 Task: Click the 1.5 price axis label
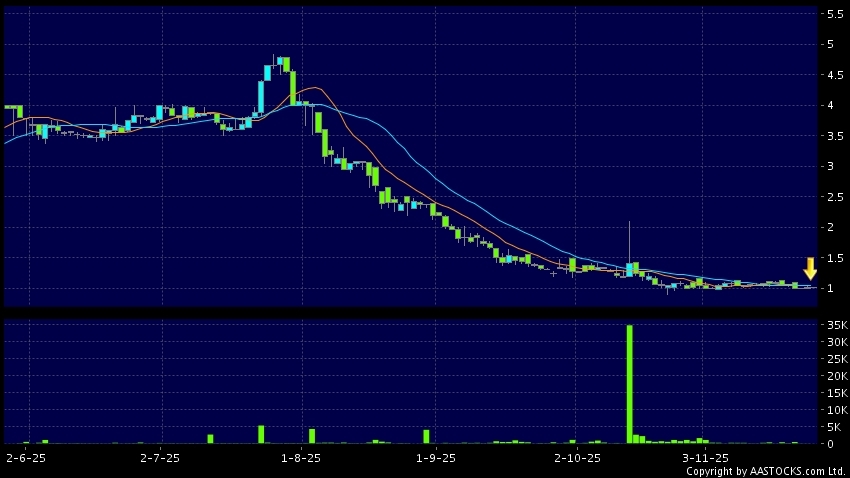click(833, 258)
